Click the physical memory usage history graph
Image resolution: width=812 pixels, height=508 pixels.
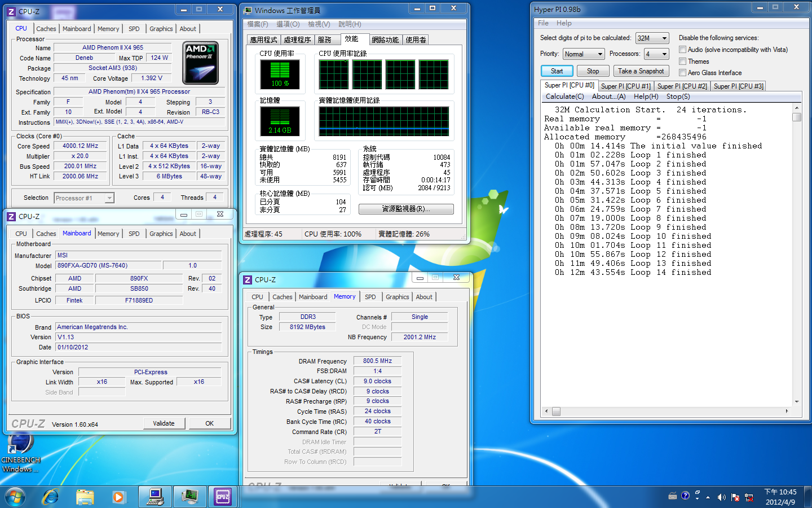coord(384,121)
